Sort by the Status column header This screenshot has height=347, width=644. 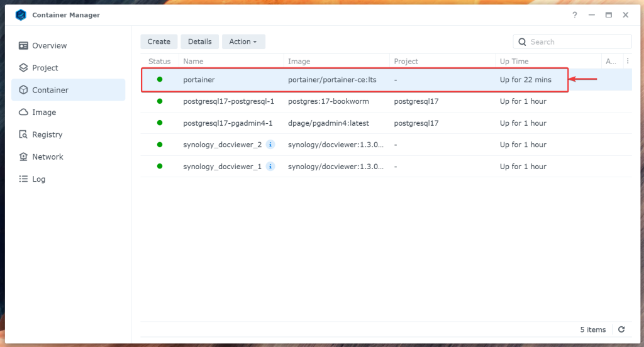point(159,61)
